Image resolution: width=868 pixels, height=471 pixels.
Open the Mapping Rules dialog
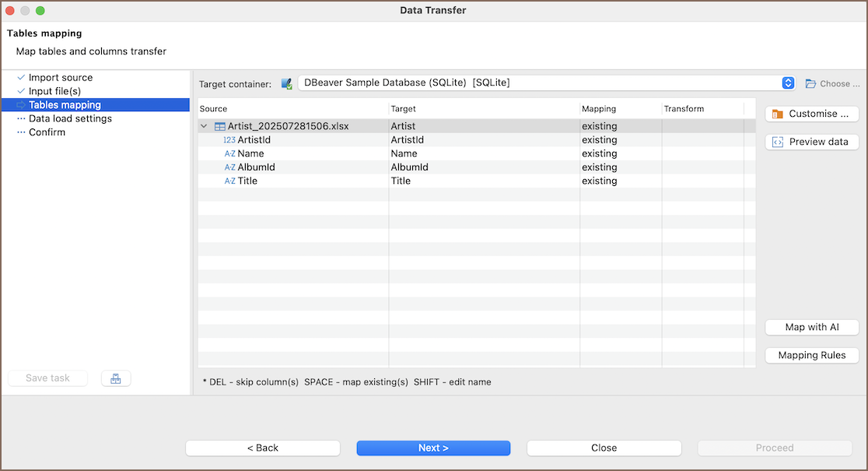pyautogui.click(x=812, y=355)
